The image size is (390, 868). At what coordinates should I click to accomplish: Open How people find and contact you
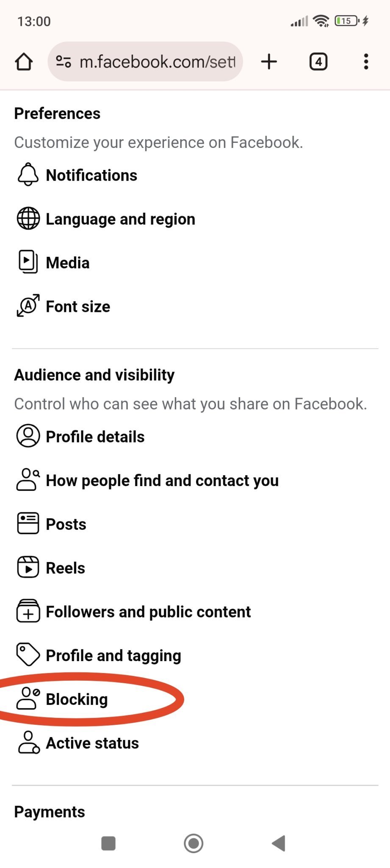(162, 481)
